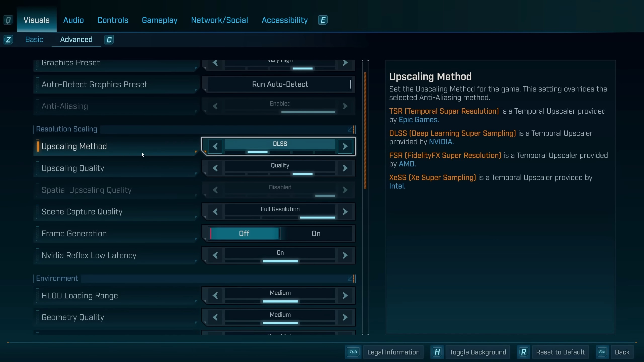Open the Basic settings sub-tab
The height and width of the screenshot is (362, 644).
click(34, 39)
